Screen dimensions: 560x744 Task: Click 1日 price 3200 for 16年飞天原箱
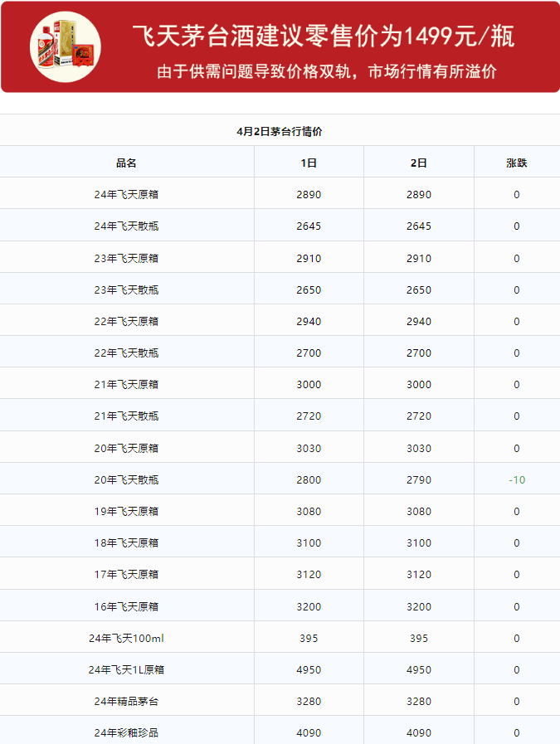pos(309,606)
